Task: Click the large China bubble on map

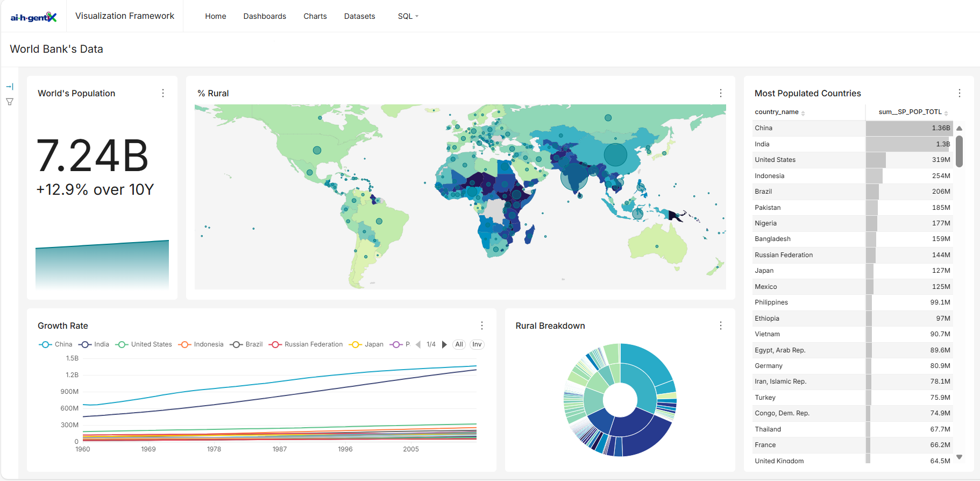Action: (x=615, y=155)
